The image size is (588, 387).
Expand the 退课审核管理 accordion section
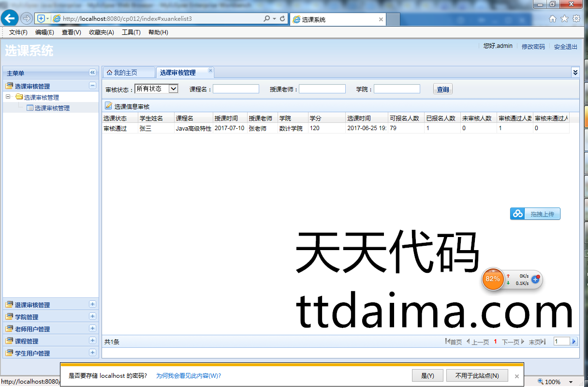(x=92, y=304)
